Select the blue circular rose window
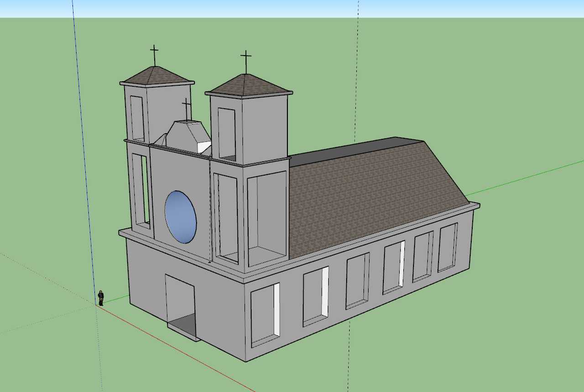 pyautogui.click(x=181, y=217)
